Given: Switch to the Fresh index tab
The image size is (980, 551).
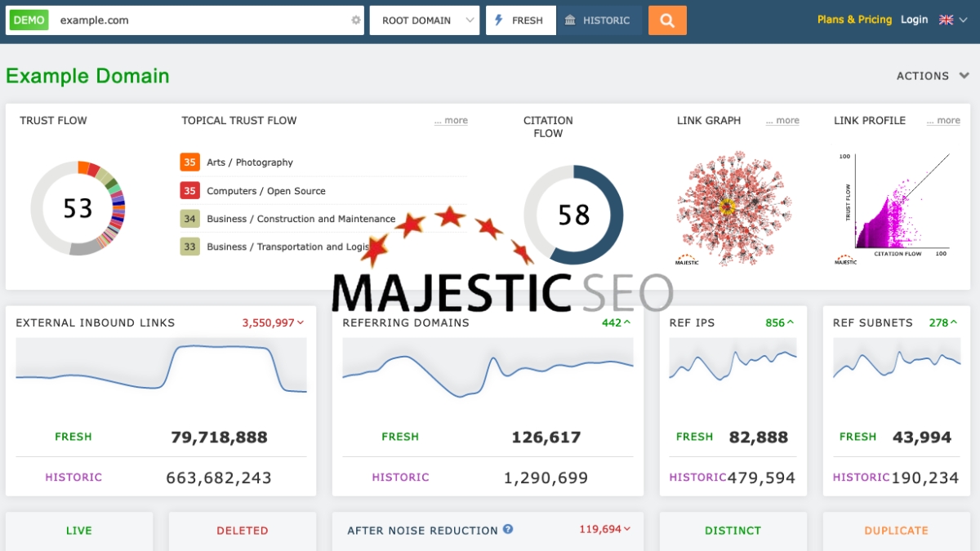Looking at the screenshot, I should (520, 20).
